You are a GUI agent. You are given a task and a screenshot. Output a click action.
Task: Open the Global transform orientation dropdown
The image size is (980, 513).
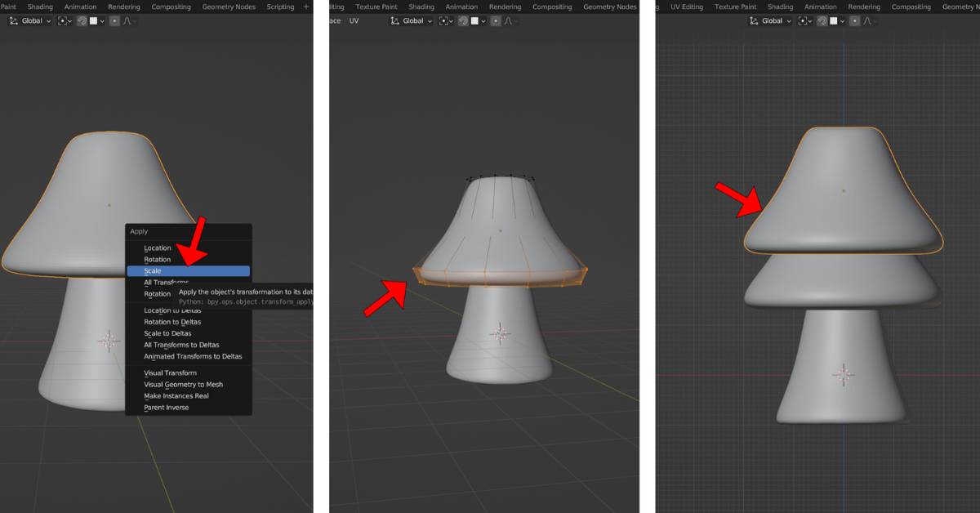tap(33, 21)
